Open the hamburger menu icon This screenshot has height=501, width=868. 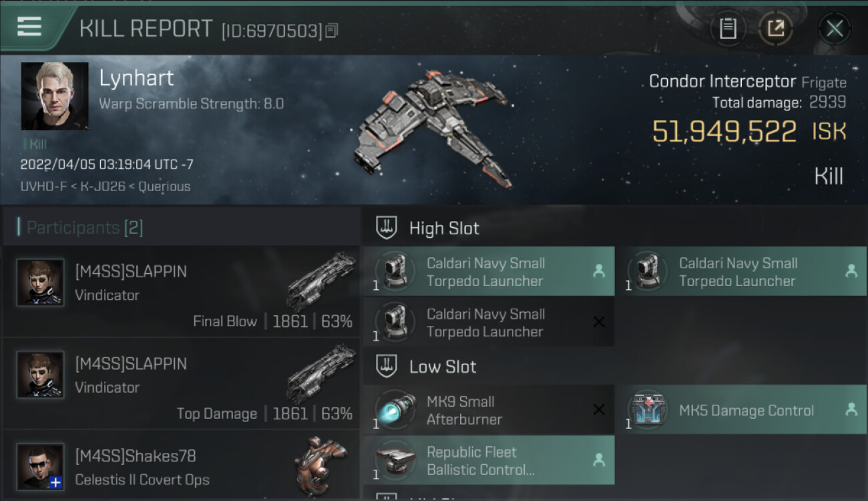pos(29,27)
